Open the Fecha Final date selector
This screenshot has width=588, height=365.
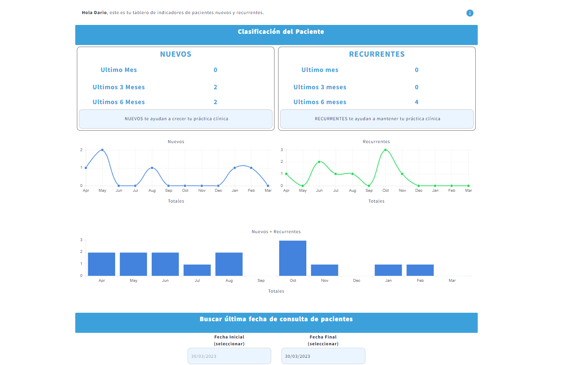tap(323, 356)
